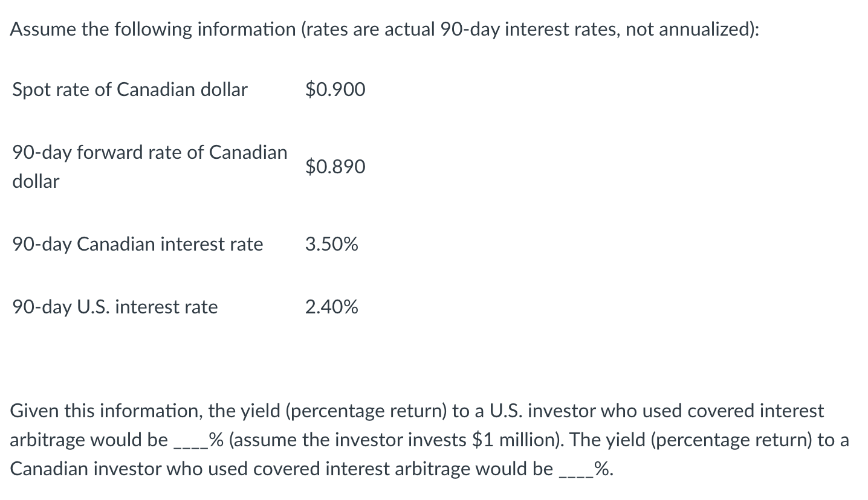The image size is (868, 500).
Task: Click the "90-day forward rate of Canadian" label
Action: [x=150, y=152]
